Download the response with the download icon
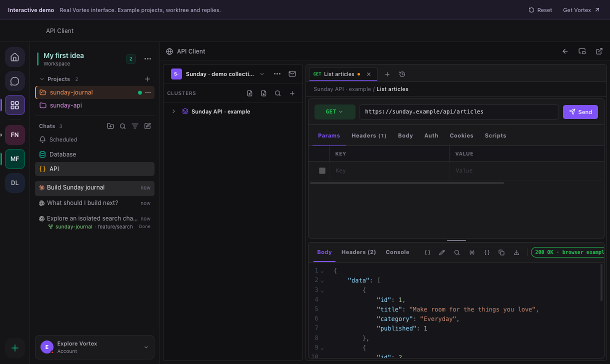 (516, 252)
